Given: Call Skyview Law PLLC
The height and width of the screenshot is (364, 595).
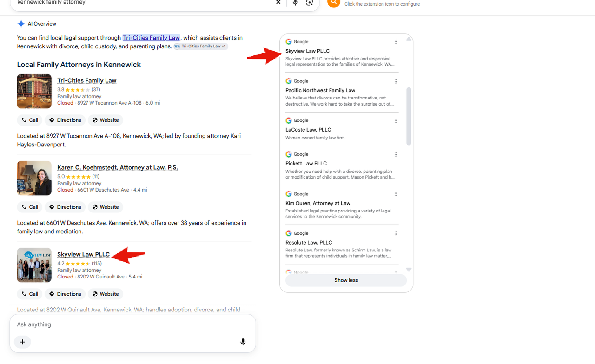Looking at the screenshot, I should (x=30, y=294).
